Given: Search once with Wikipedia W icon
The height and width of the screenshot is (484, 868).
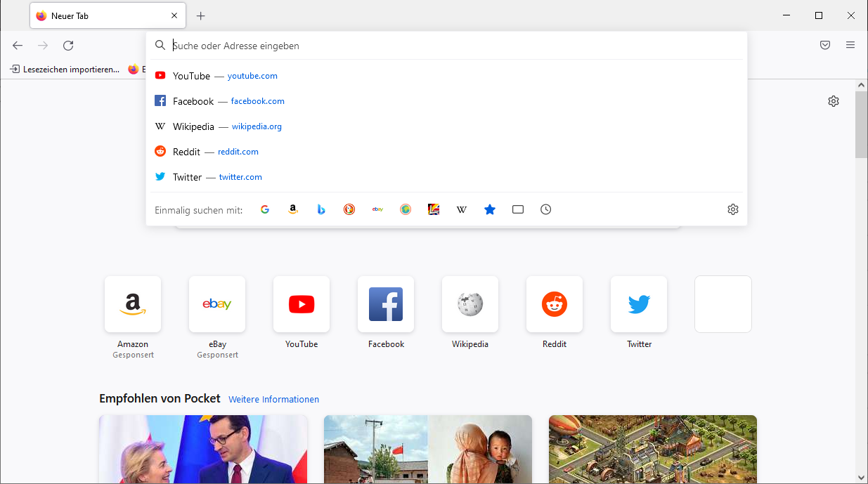Looking at the screenshot, I should click(462, 209).
